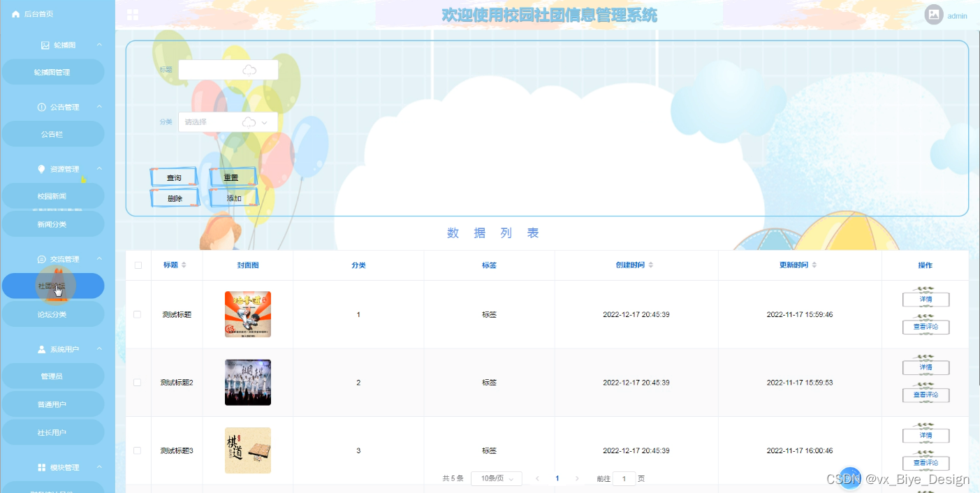
Task: Click the bulb icon next to 资源管理
Action: 41,169
